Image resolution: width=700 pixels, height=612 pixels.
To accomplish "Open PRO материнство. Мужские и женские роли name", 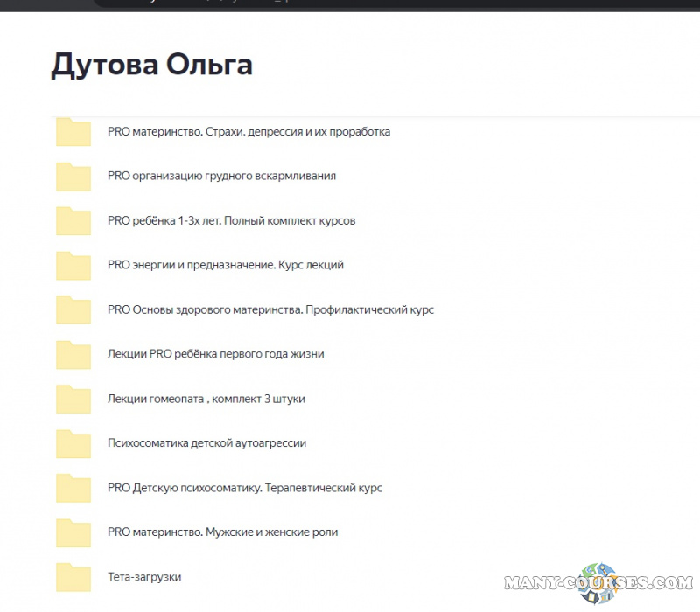I will click(222, 532).
